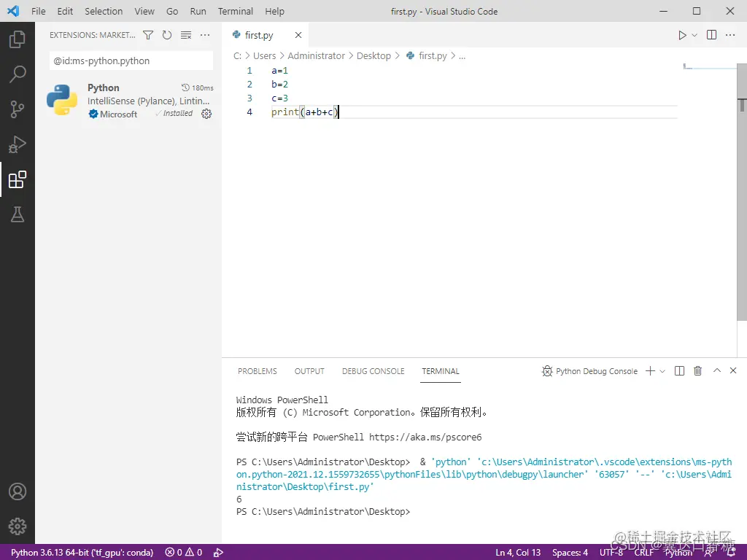Open the Extensions view icon

(18, 179)
